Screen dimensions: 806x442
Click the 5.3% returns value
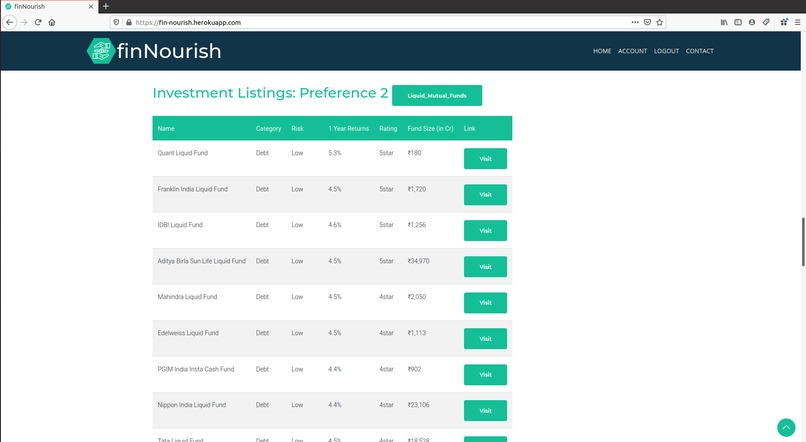click(335, 153)
